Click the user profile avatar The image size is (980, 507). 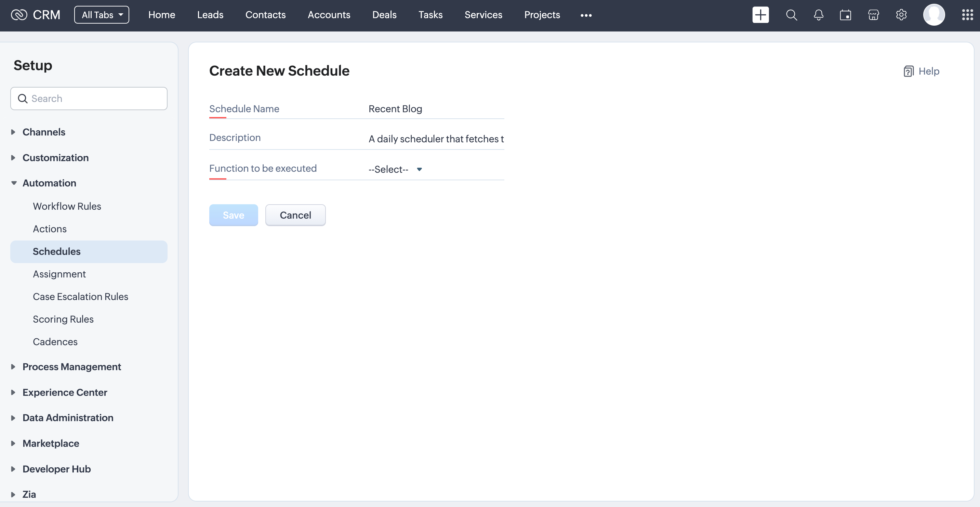[x=933, y=15]
